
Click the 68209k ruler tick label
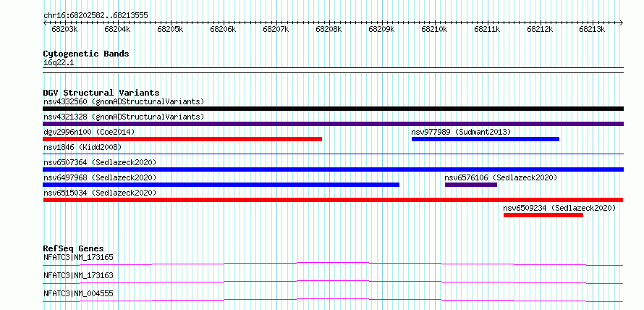(x=381, y=30)
